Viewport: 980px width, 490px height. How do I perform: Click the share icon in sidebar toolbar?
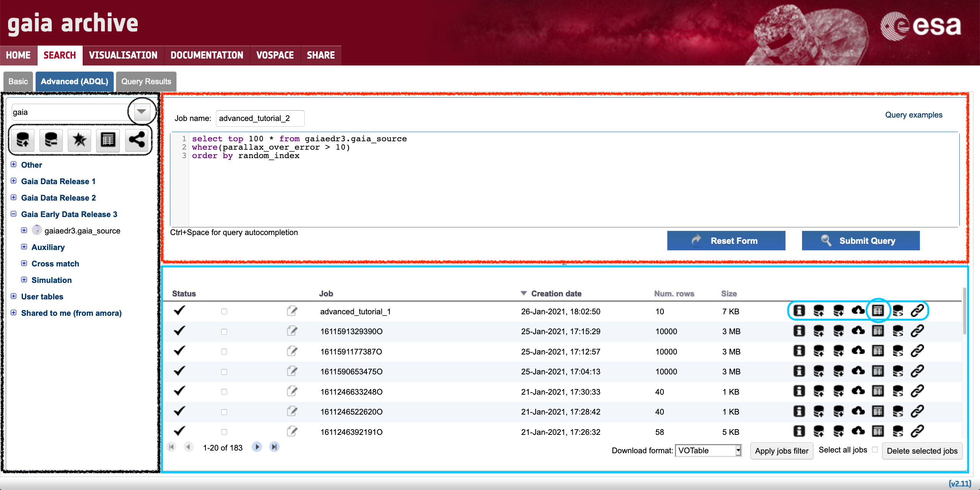[x=137, y=140]
